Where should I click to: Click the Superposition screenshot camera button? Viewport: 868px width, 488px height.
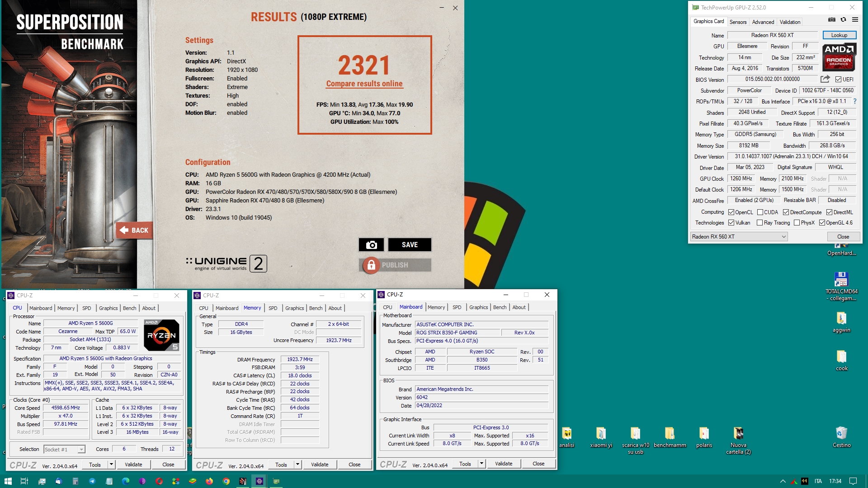pos(371,244)
